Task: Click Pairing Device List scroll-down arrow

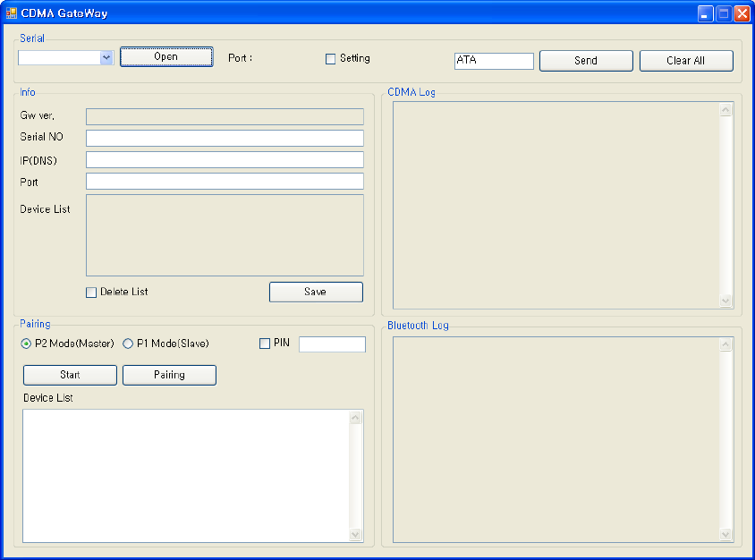Action: [355, 534]
